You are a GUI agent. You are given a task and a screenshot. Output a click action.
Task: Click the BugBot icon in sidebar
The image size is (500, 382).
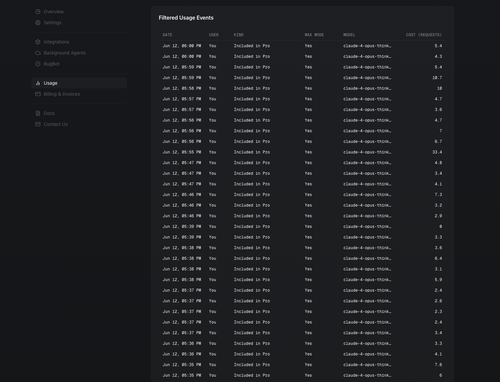pos(38,64)
